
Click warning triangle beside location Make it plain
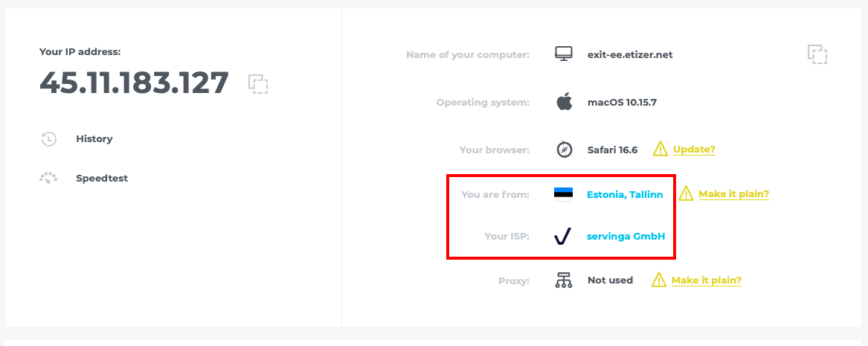tap(686, 193)
